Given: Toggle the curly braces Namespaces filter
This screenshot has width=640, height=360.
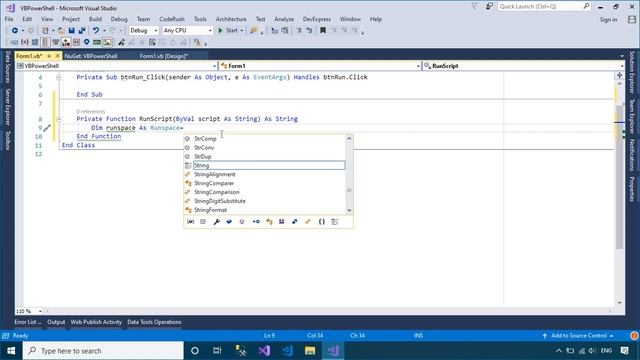Looking at the screenshot, I should (322, 222).
